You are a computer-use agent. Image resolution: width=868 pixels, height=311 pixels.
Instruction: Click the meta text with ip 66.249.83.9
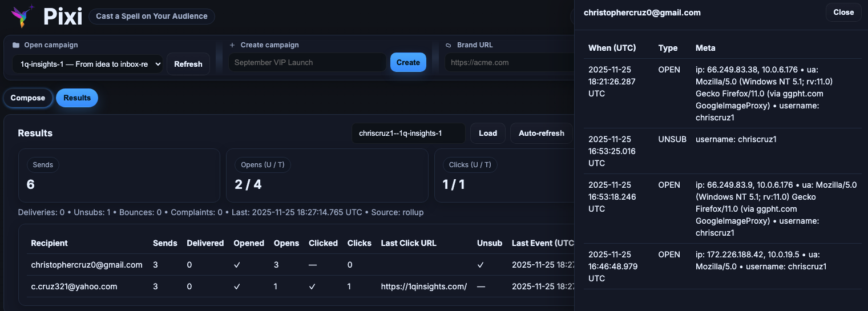pyautogui.click(x=776, y=209)
